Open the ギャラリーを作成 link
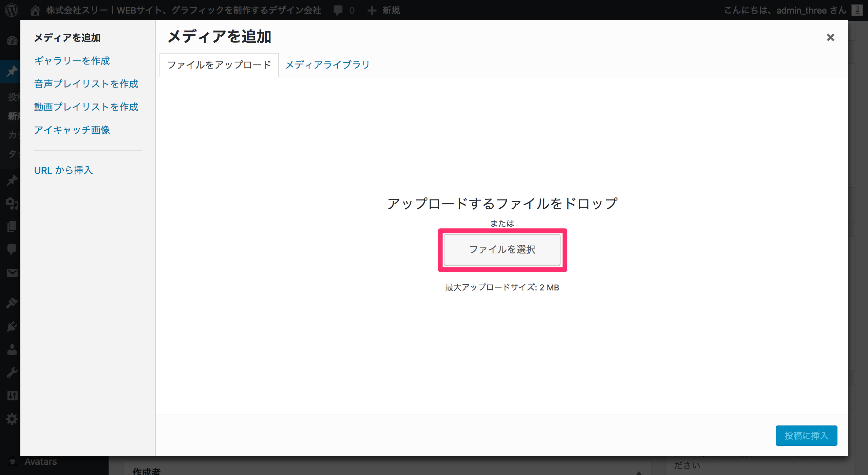 (72, 61)
